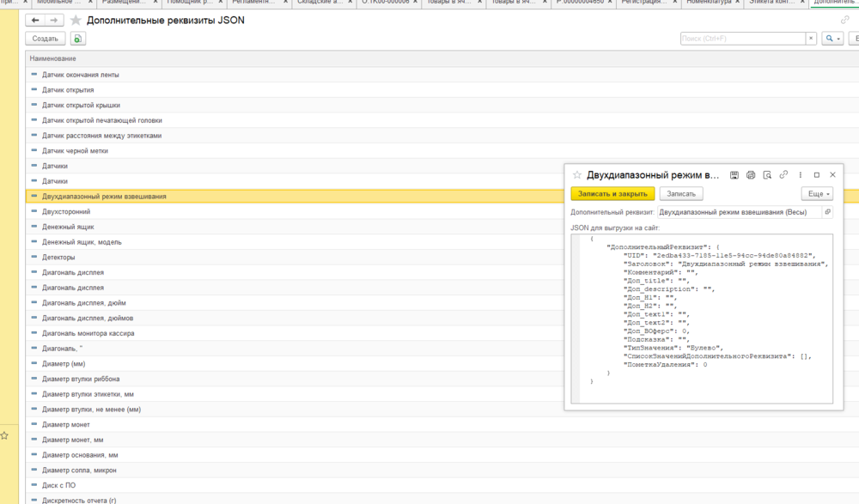Click into the 'Поиск (Ctrl+F)' search field

(x=741, y=39)
